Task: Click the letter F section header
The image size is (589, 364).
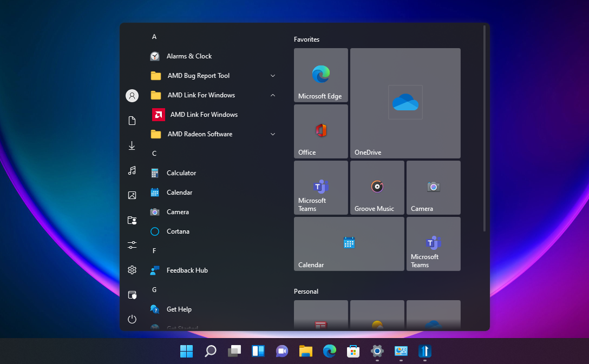Action: click(x=154, y=250)
